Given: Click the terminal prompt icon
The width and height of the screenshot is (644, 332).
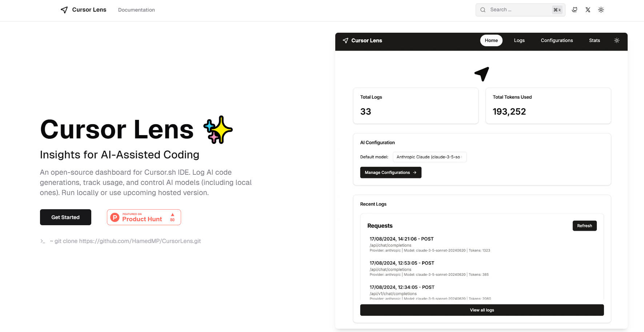Looking at the screenshot, I should [x=43, y=241].
